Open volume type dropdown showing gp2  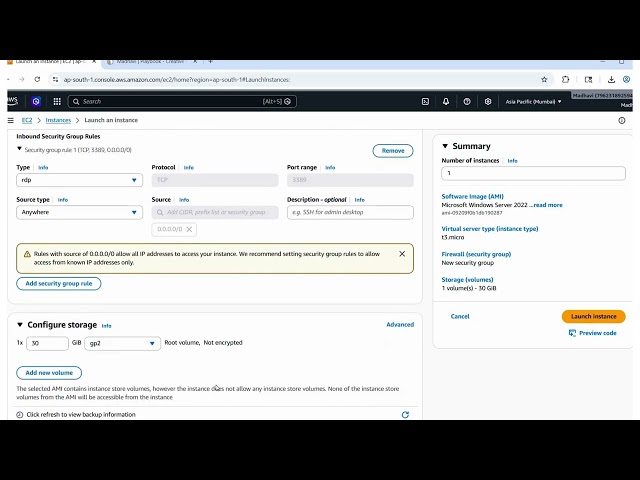tap(122, 343)
